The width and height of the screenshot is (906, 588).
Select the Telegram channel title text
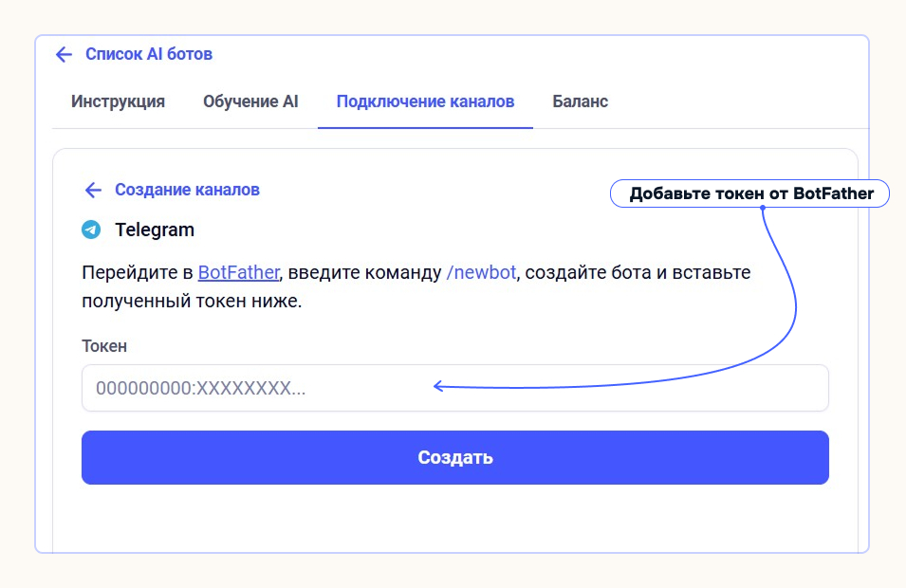(x=155, y=230)
